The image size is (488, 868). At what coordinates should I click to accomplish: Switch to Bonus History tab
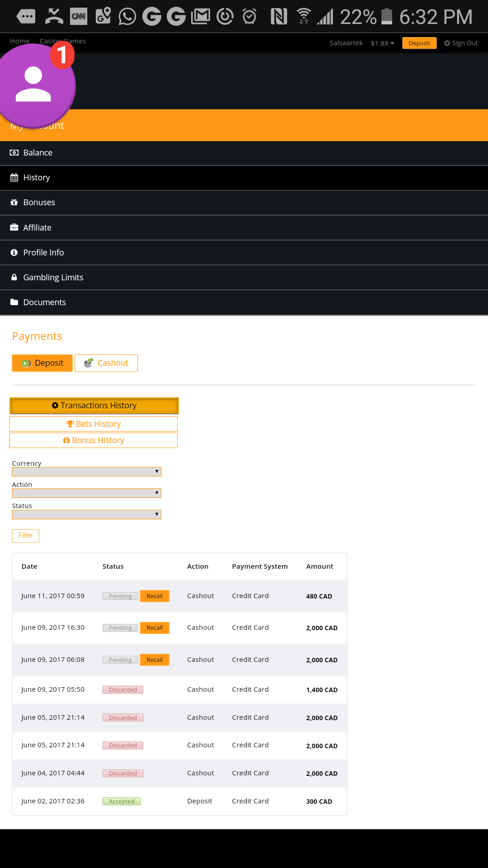94,440
